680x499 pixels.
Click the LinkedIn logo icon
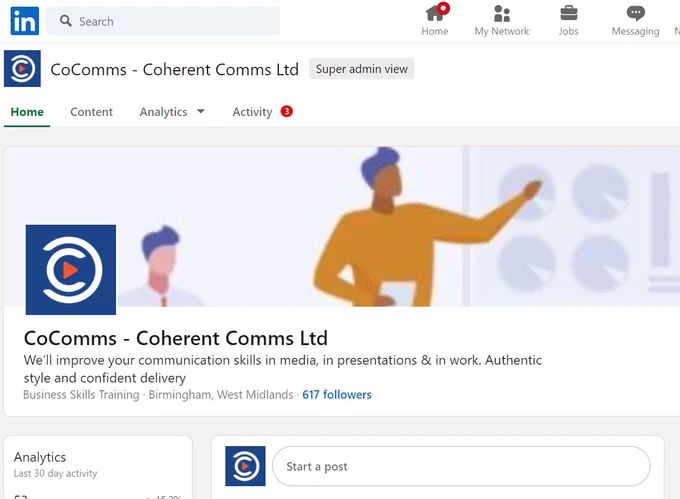[x=25, y=21]
